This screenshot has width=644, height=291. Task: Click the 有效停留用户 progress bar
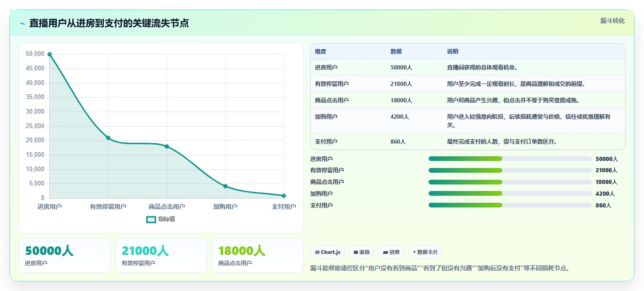(510, 170)
